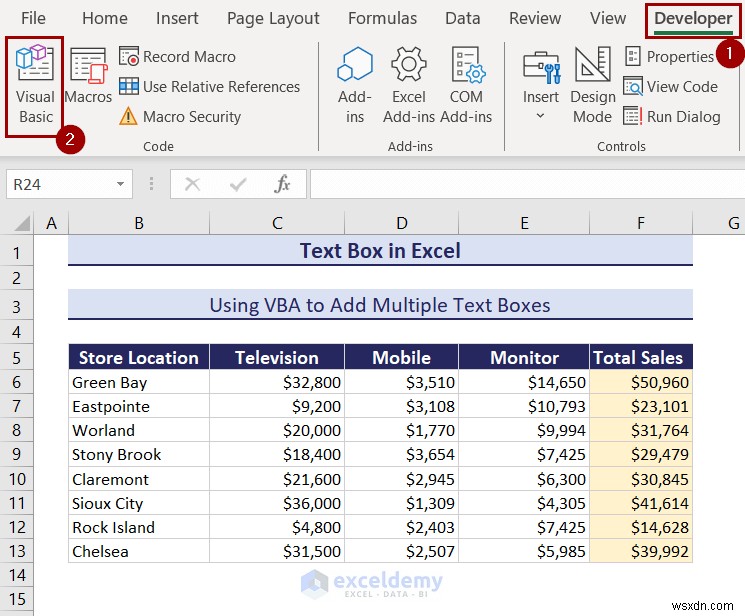This screenshot has width=745, height=616.
Task: Switch to the Formulas tab
Action: 382,19
